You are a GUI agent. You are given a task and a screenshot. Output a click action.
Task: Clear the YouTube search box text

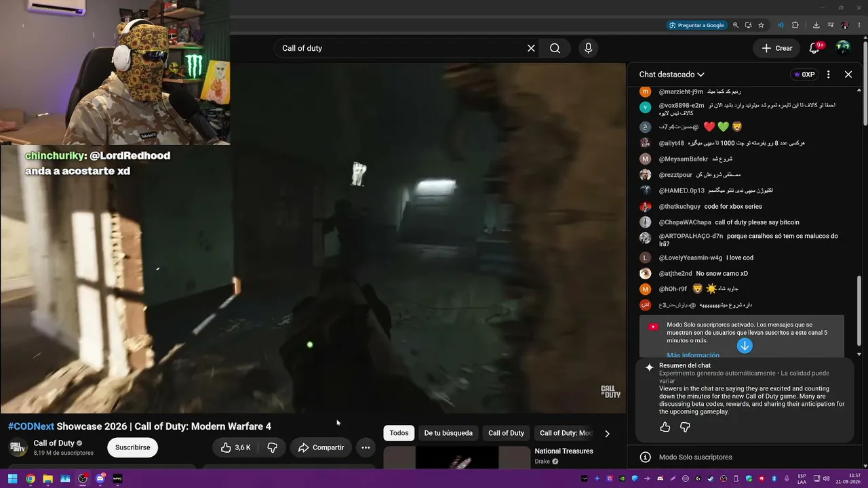tap(531, 48)
